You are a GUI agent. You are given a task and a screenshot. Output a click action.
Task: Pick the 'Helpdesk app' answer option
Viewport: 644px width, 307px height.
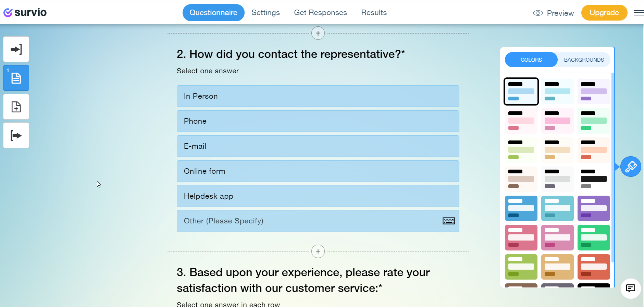tap(318, 196)
